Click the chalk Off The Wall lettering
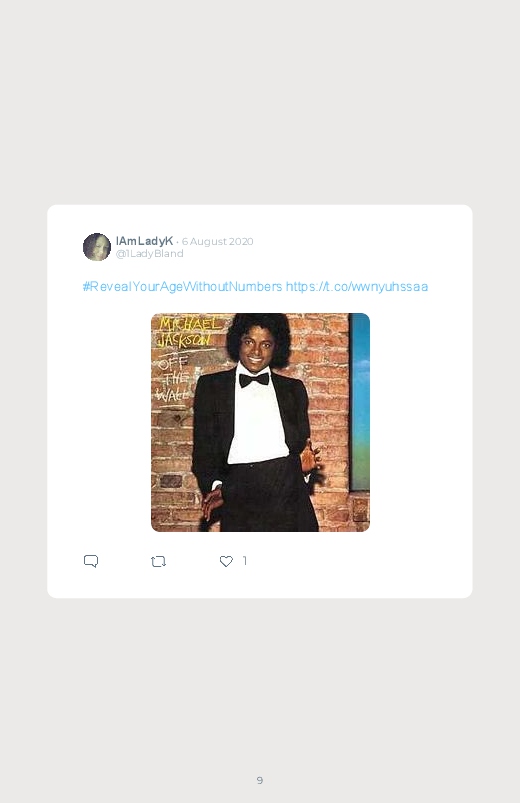The width and height of the screenshot is (520, 803). click(173, 379)
